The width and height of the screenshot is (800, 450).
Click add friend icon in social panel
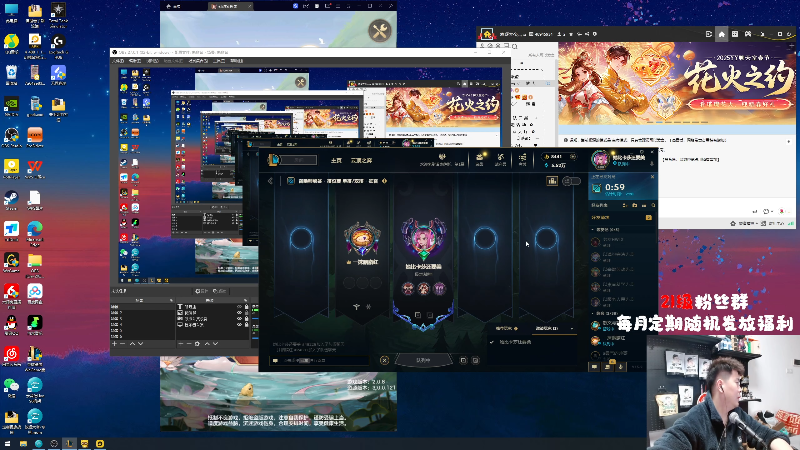pos(624,205)
